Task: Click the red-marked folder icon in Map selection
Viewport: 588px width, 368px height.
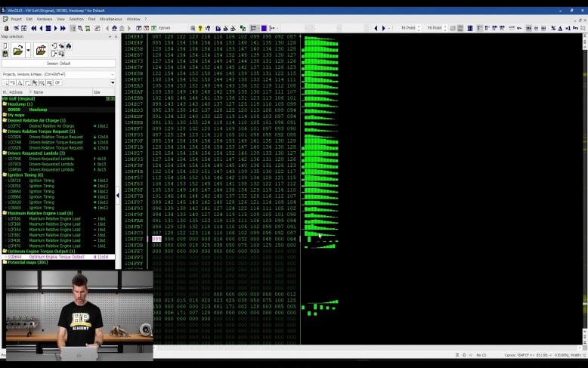Action: (41, 50)
